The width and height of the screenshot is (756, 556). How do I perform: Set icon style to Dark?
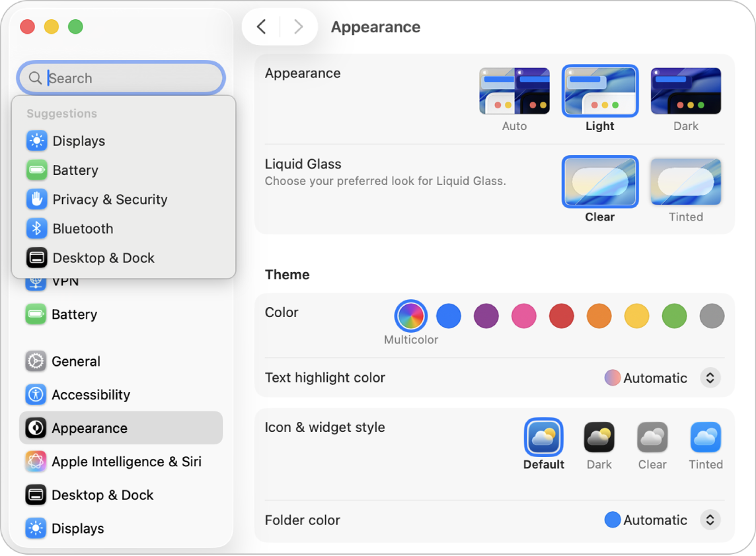[x=599, y=437]
